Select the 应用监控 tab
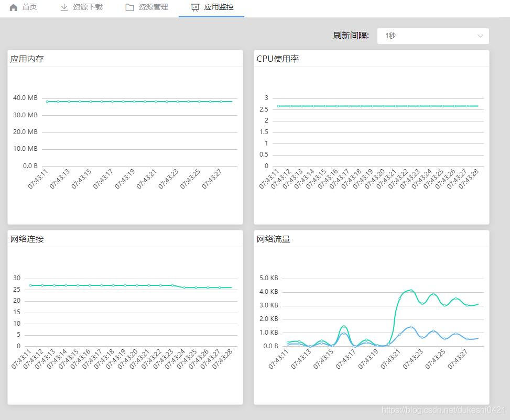The height and width of the screenshot is (420, 510). 212,7
